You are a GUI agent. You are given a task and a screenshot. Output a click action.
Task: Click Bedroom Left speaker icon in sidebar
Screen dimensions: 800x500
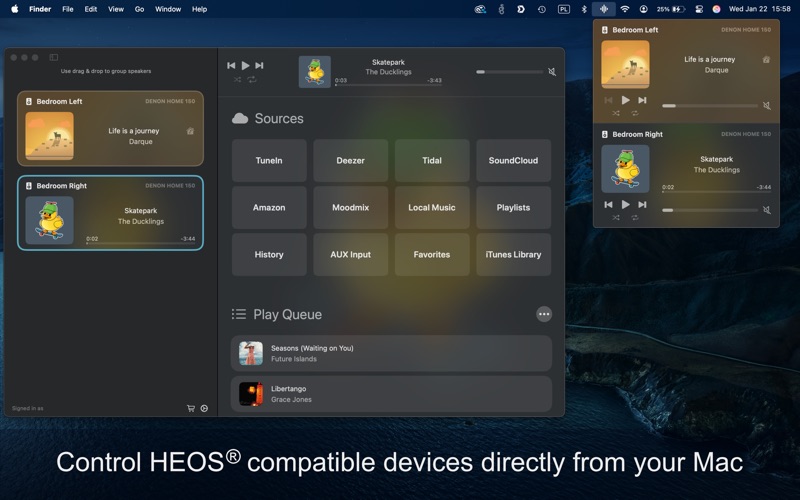tap(29, 102)
